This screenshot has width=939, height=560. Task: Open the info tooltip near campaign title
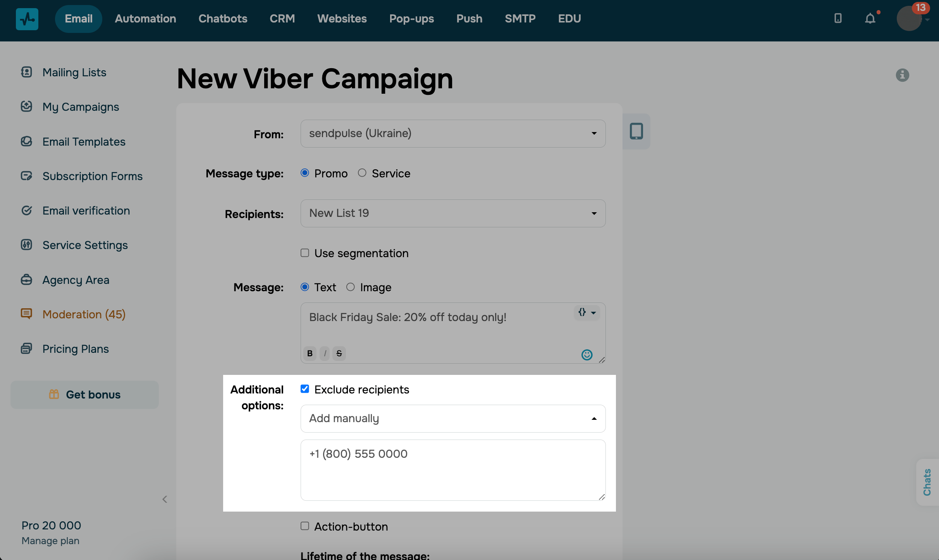click(x=903, y=75)
